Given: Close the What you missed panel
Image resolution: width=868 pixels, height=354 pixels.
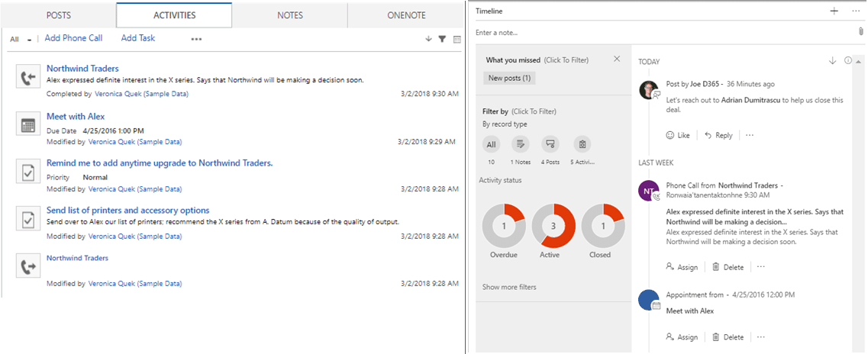Looking at the screenshot, I should coord(618,60).
